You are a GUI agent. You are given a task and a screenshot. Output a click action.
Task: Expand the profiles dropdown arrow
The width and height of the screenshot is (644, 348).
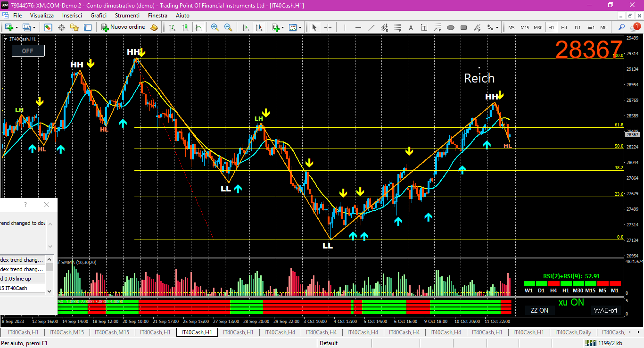click(x=34, y=27)
